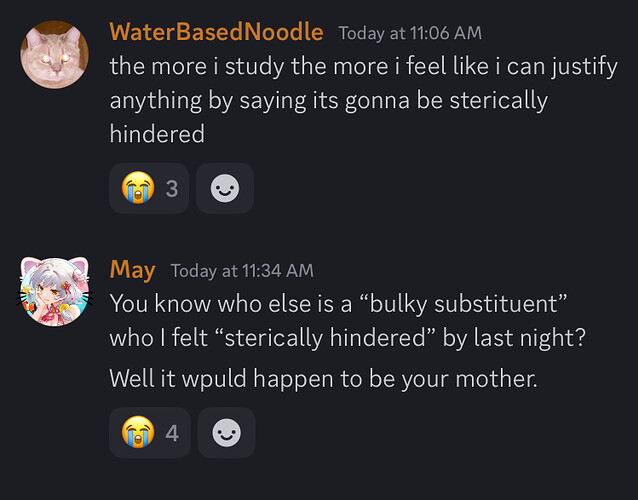The width and height of the screenshot is (638, 500).
Task: Click the 11:06 AM timestamp
Action: tap(410, 33)
